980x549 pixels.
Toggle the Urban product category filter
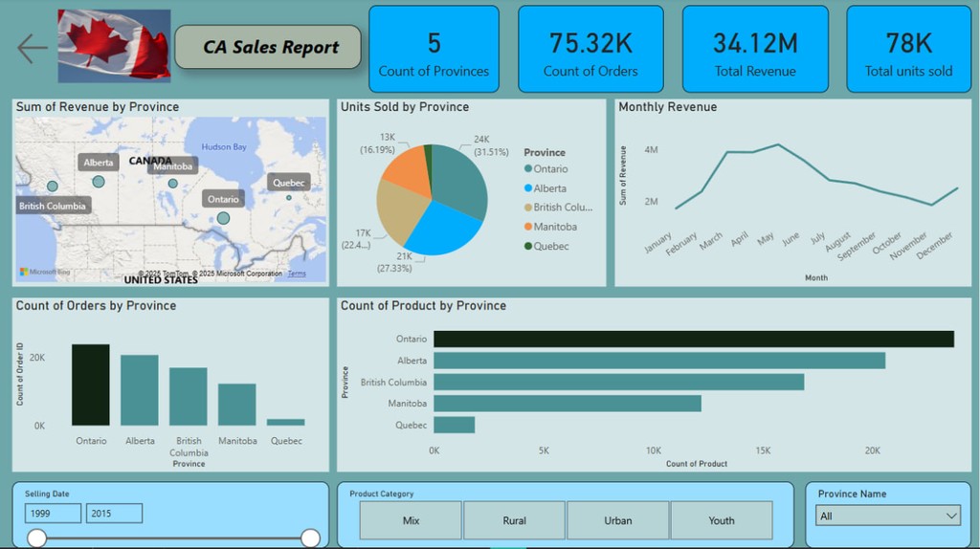617,520
